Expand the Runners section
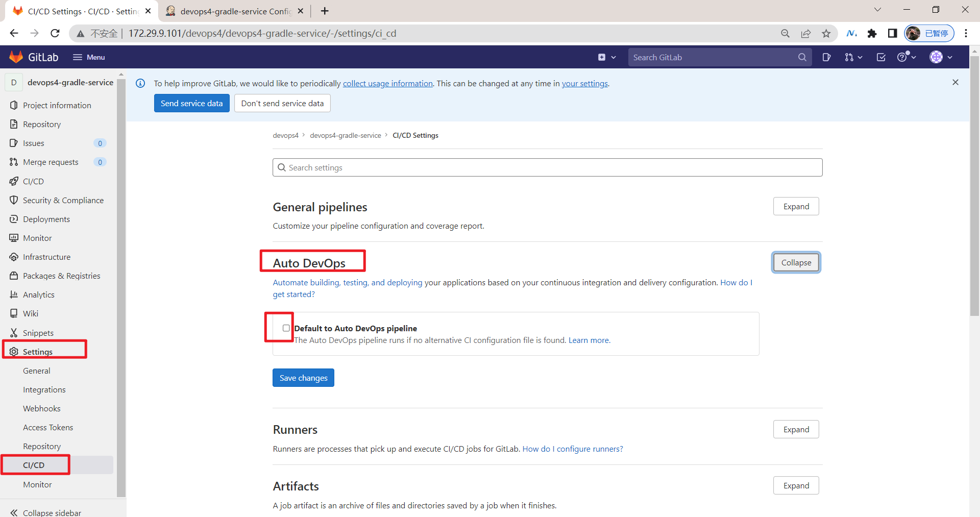This screenshot has width=980, height=517. click(796, 429)
